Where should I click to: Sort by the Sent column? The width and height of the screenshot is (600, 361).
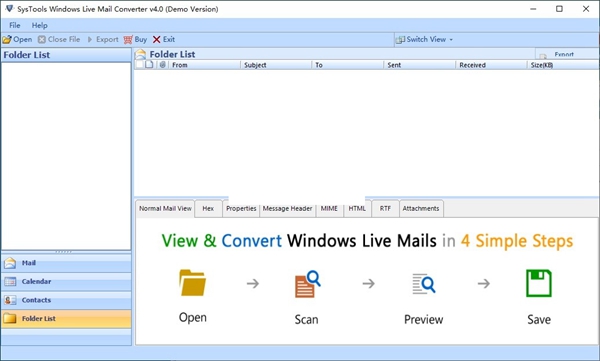coord(420,65)
